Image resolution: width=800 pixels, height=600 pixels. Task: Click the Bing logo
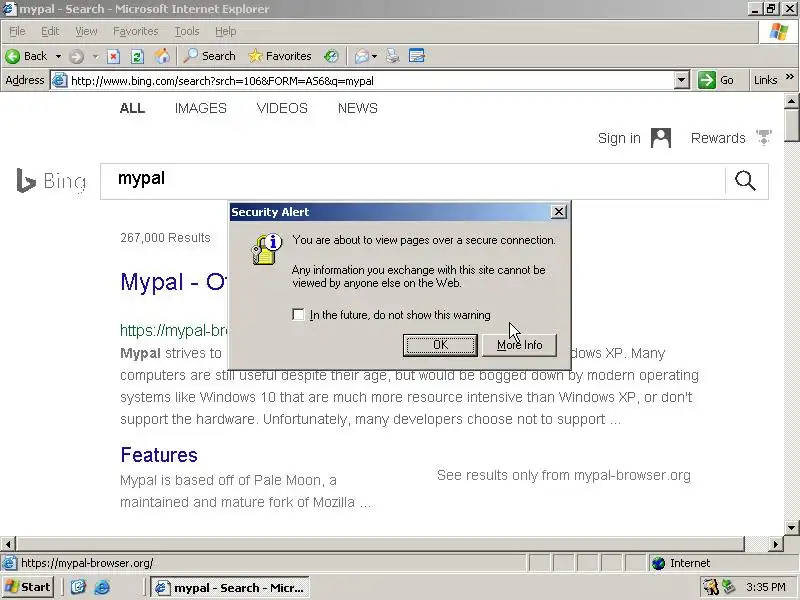click(51, 181)
